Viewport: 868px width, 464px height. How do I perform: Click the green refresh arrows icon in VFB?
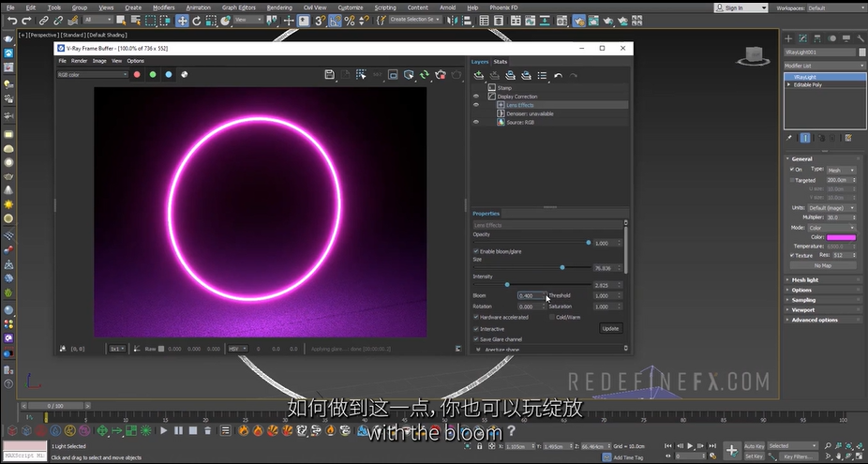(x=424, y=75)
